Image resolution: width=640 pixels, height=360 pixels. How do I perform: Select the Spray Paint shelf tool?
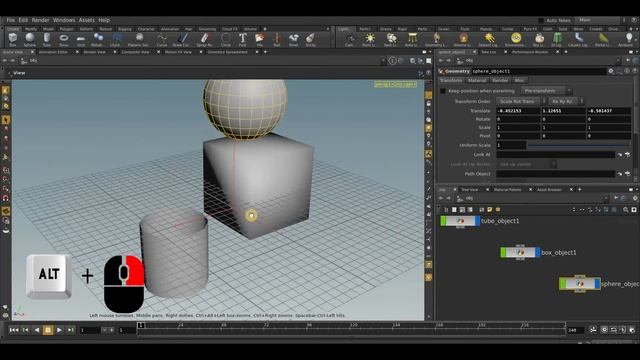pos(204,40)
